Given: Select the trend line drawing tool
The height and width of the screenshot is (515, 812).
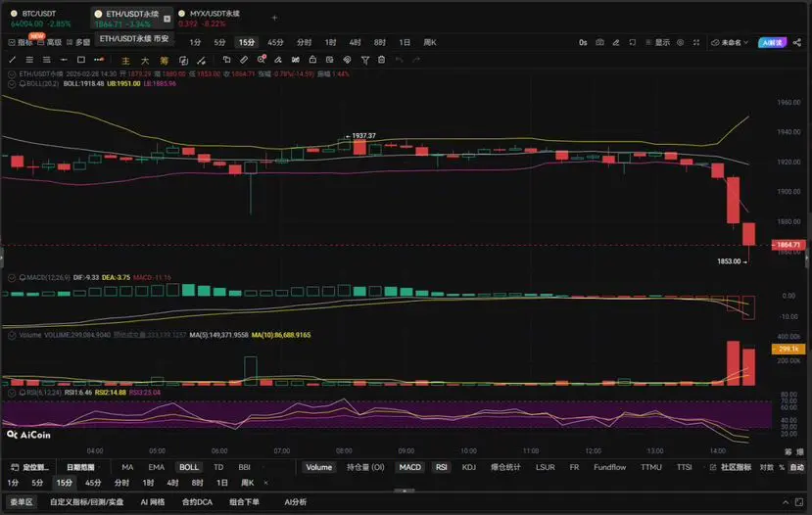Looking at the screenshot, I should (x=12, y=60).
